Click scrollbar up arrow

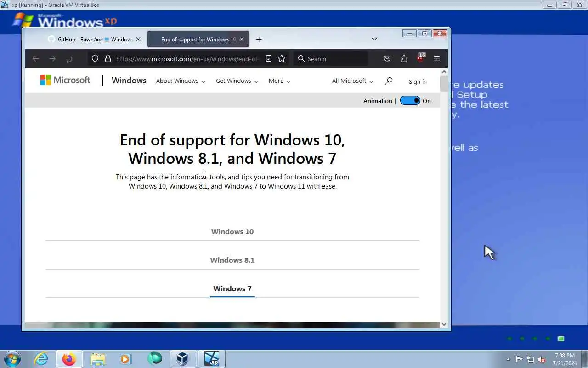pyautogui.click(x=444, y=72)
